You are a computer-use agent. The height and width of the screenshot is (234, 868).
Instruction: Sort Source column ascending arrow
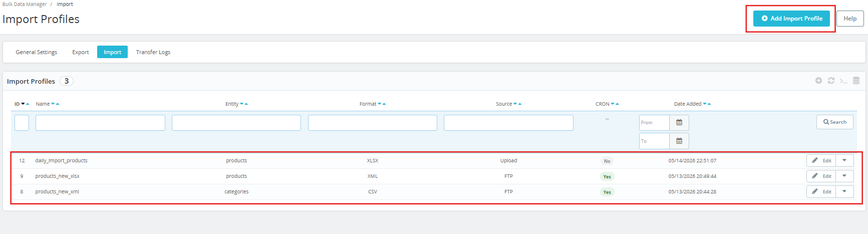tap(520, 104)
